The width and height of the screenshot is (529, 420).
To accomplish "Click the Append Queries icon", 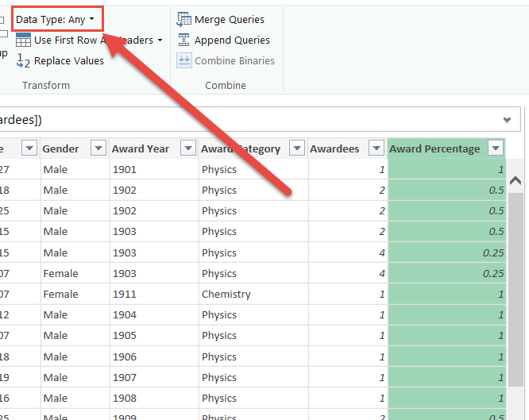I will [184, 40].
